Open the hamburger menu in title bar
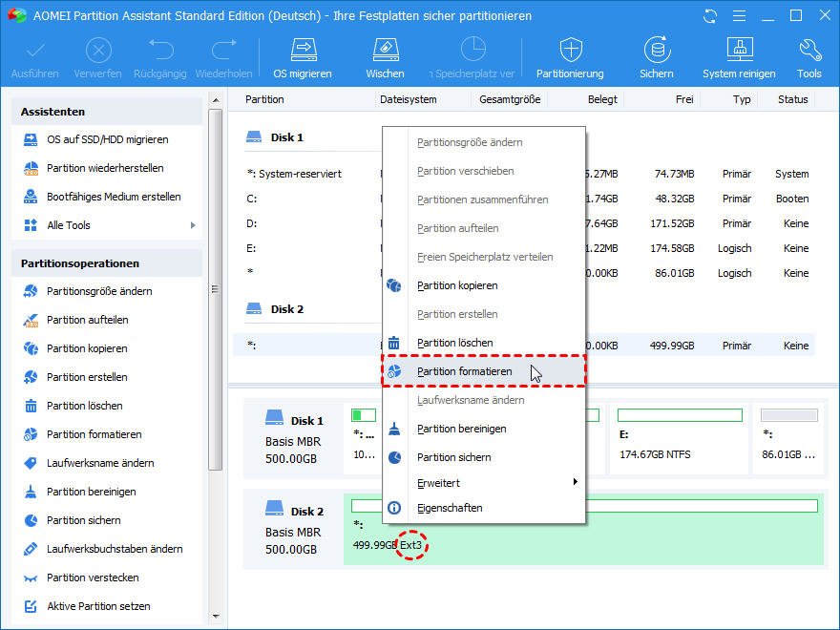The width and height of the screenshot is (840, 630). (x=738, y=16)
